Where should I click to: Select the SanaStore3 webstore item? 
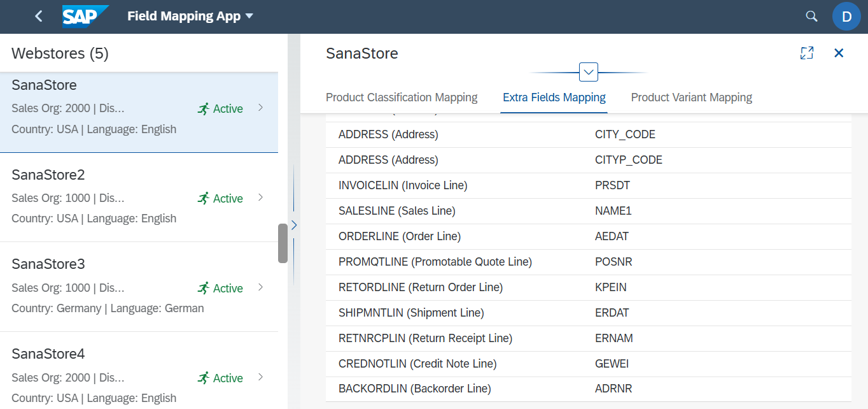[127, 287]
